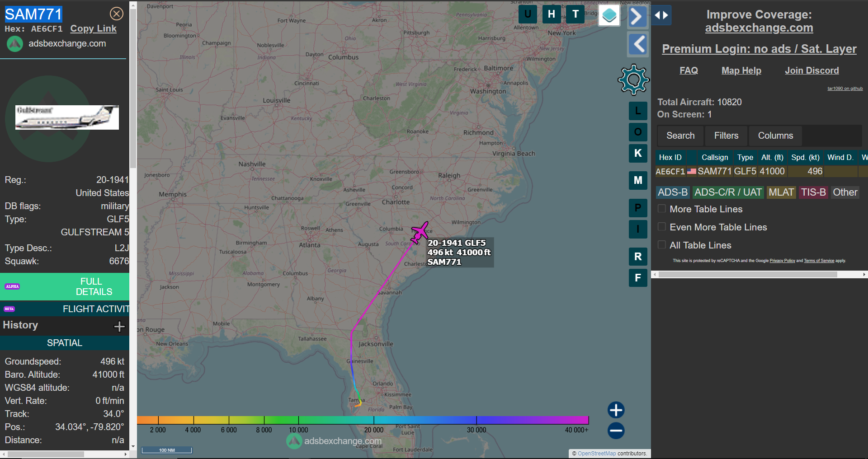Click the info panel horizontal scrollbar
The image size is (868, 459).
[45, 454]
